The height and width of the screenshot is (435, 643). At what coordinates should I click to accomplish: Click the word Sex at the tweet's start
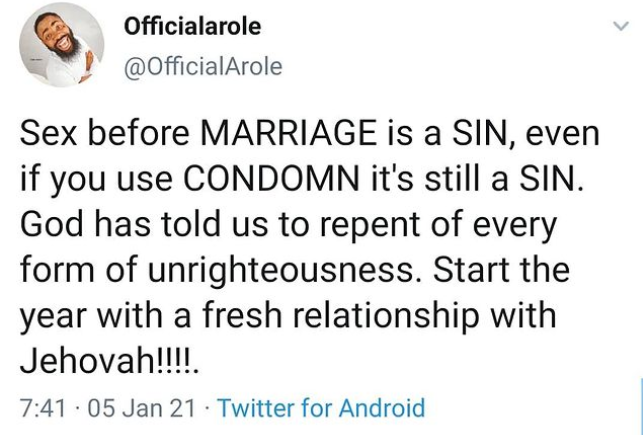click(x=48, y=134)
